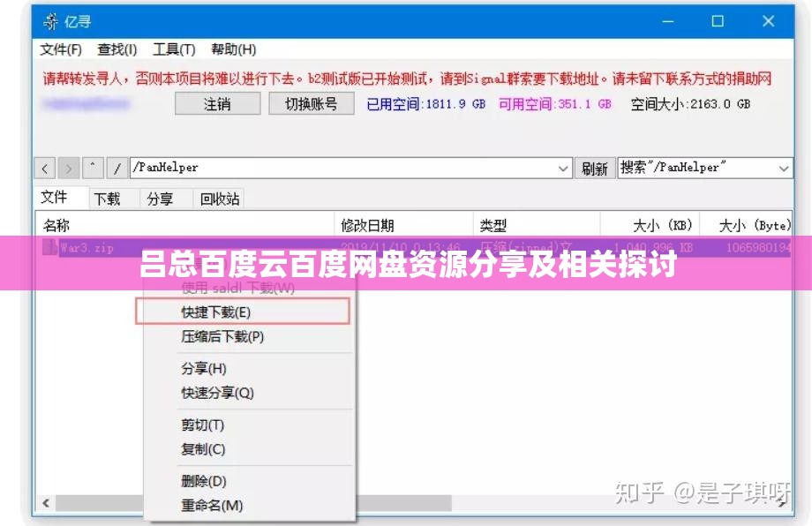812x526 pixels.
Task: Click the 切换账号 button
Action: (x=312, y=103)
